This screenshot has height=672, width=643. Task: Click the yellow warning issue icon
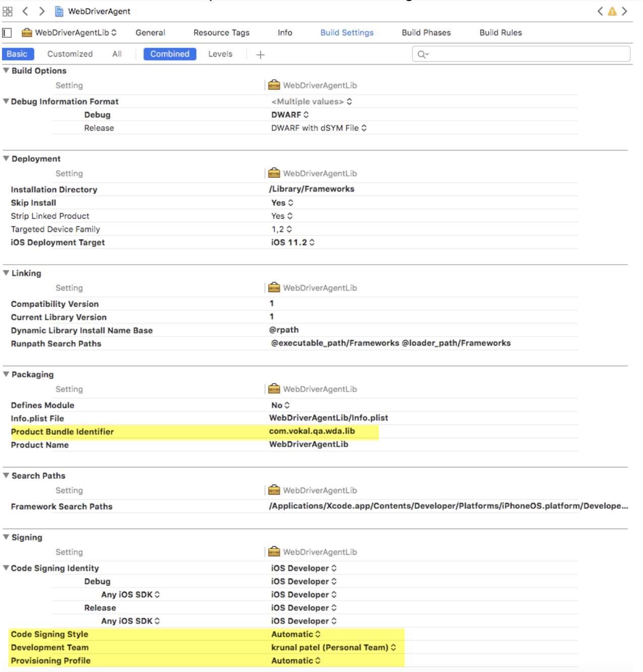[612, 11]
